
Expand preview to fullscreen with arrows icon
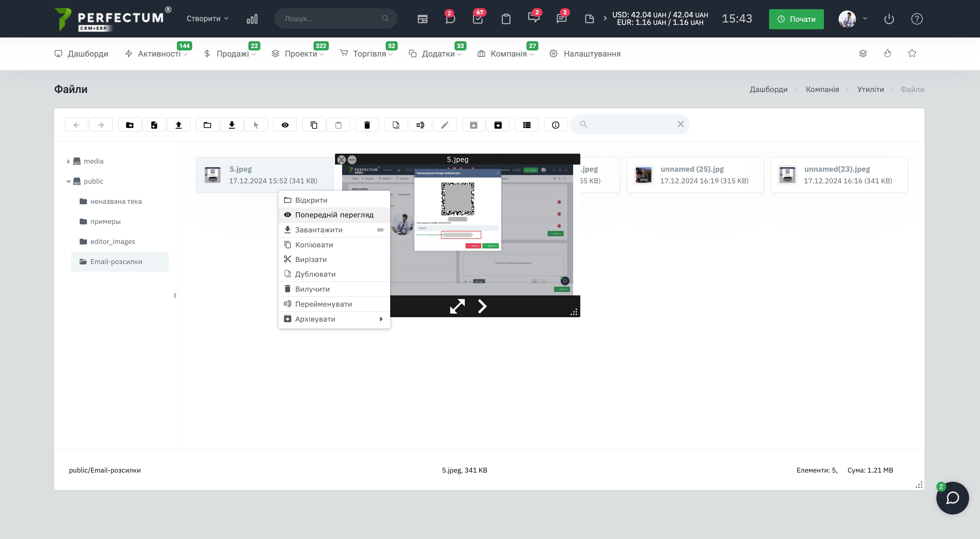tap(457, 306)
